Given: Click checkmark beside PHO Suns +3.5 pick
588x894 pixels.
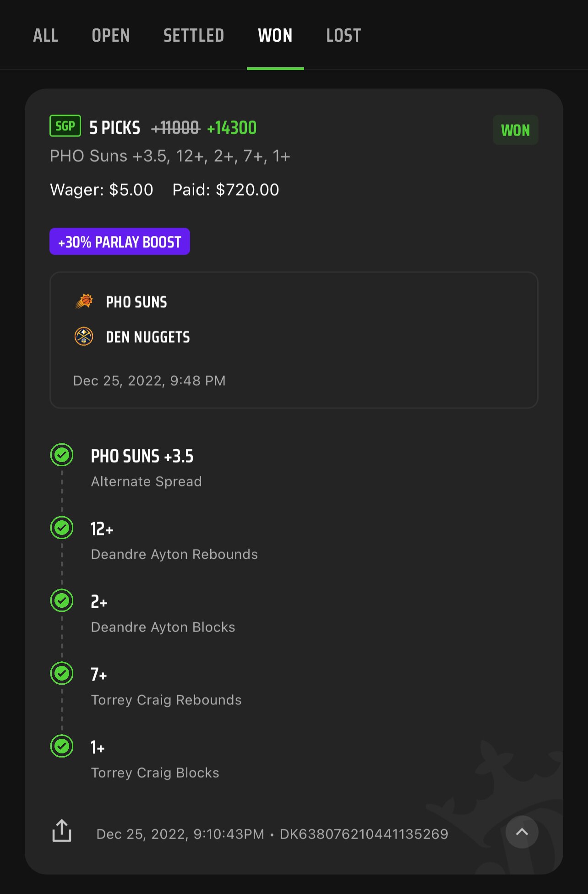Looking at the screenshot, I should coord(62,455).
